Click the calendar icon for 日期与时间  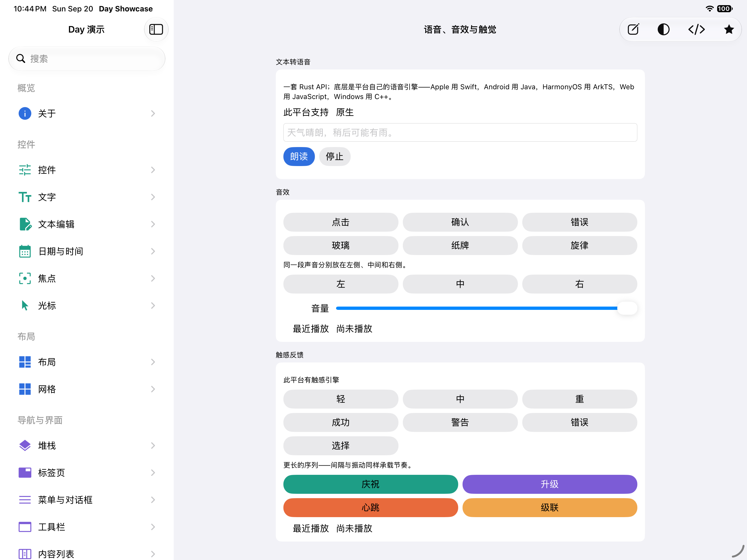[25, 251]
